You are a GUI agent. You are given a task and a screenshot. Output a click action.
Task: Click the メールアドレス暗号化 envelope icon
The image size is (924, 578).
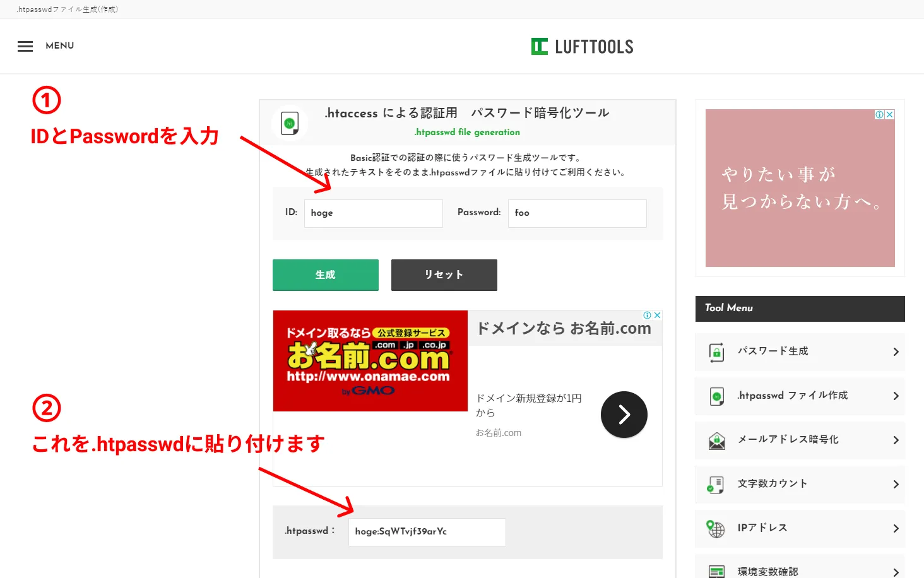[x=716, y=440]
